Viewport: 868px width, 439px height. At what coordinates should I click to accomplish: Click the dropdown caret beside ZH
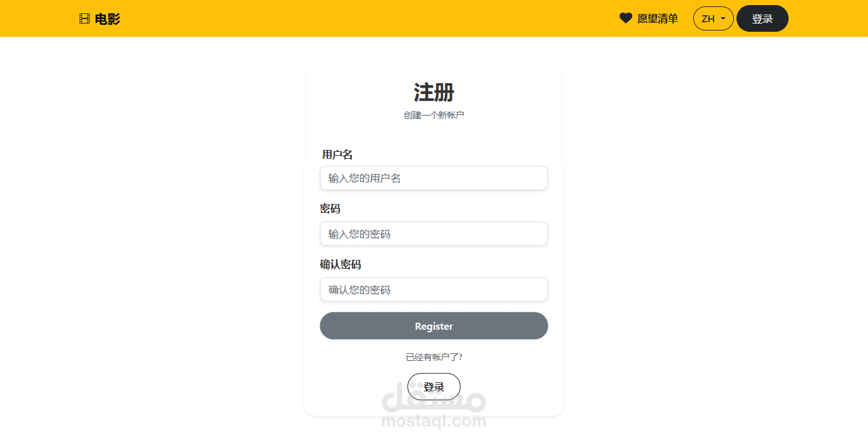[x=723, y=18]
